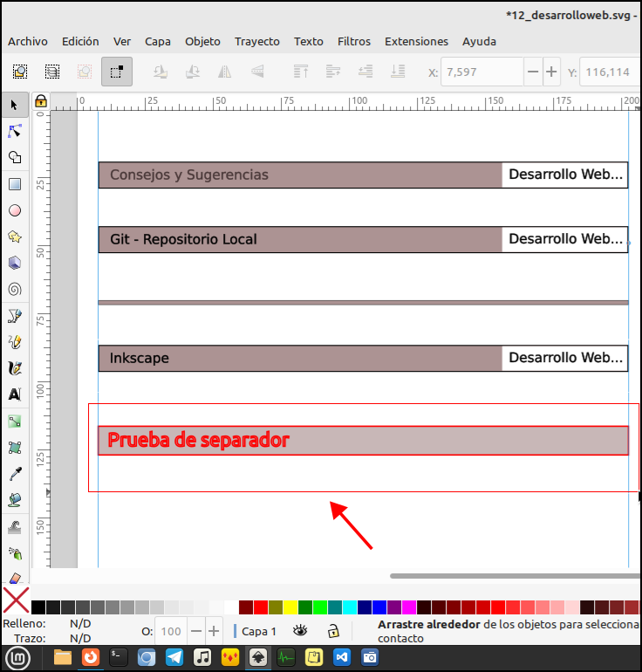Click Select All in All Layers icon
This screenshot has height=672, width=642.
coord(52,72)
